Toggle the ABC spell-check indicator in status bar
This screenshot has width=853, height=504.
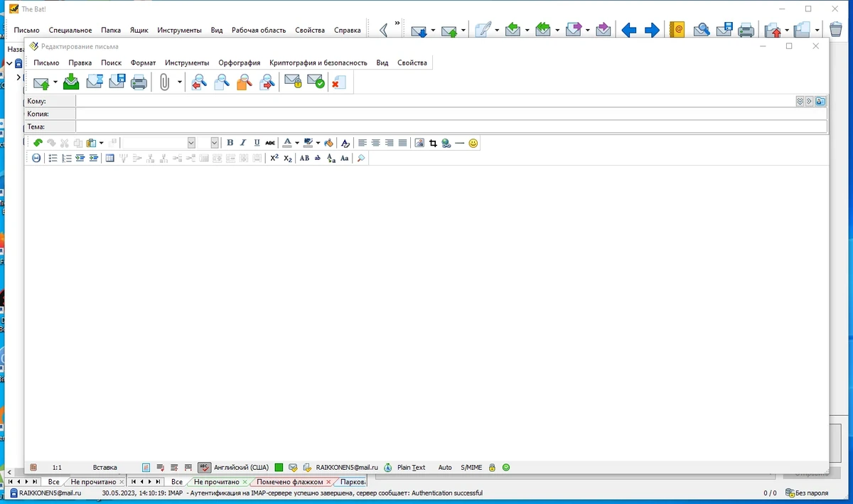[x=205, y=467]
